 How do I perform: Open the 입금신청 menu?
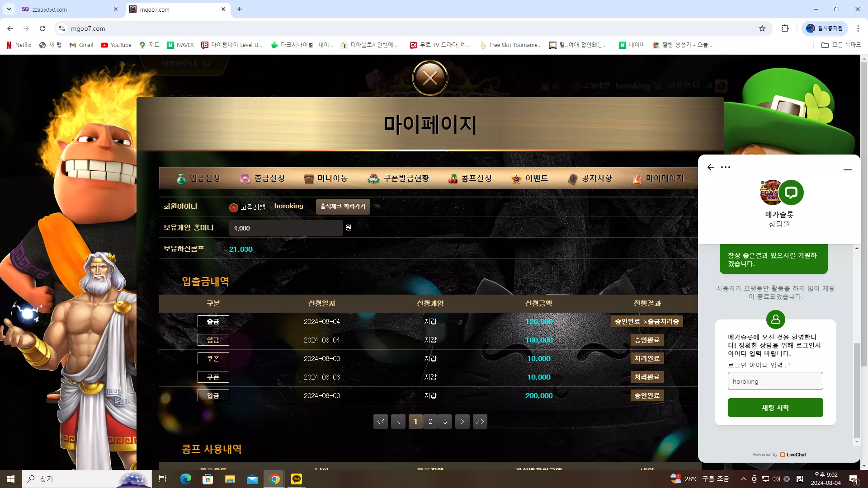click(x=198, y=178)
